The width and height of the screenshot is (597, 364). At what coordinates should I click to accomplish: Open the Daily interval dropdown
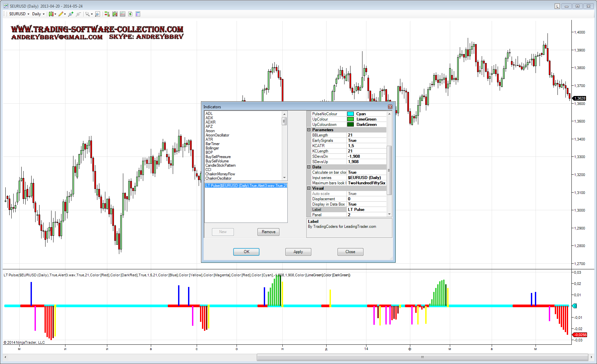click(38, 14)
